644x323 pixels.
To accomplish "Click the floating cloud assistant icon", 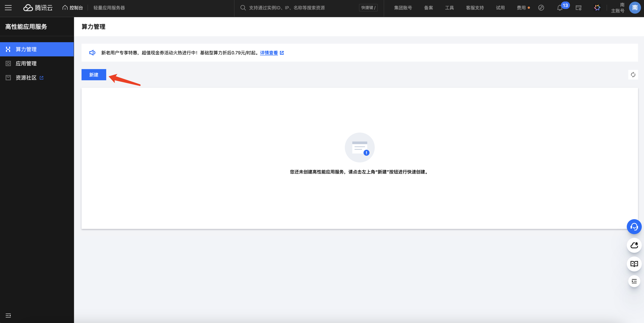I will click(x=634, y=245).
